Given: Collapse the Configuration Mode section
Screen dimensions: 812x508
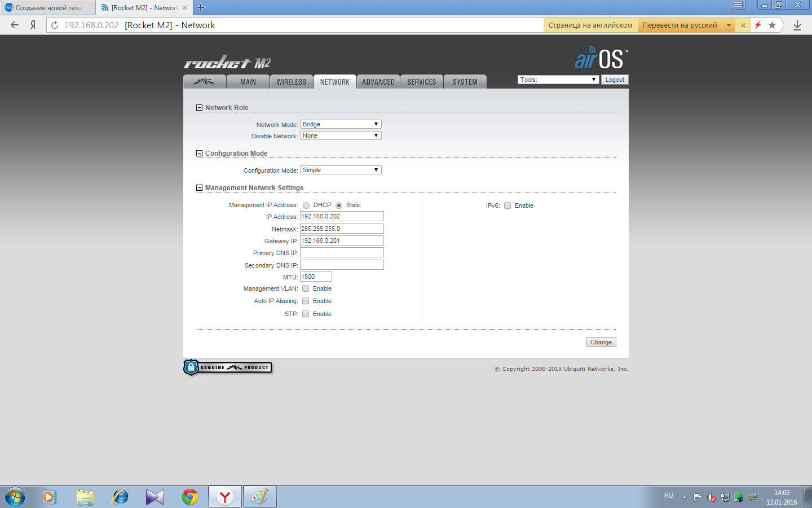Looking at the screenshot, I should point(199,154).
